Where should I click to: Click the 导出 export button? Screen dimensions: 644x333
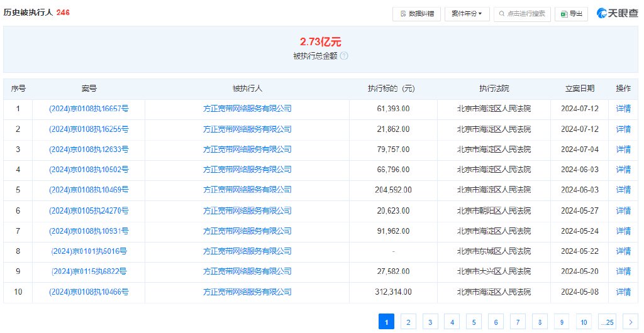[571, 14]
